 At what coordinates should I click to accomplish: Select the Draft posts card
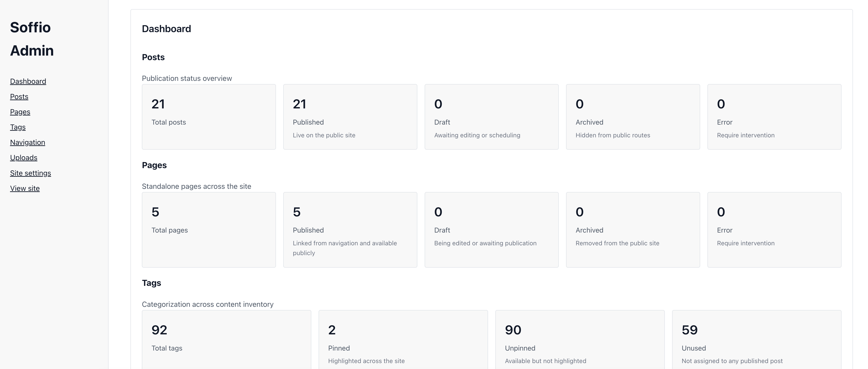[491, 116]
